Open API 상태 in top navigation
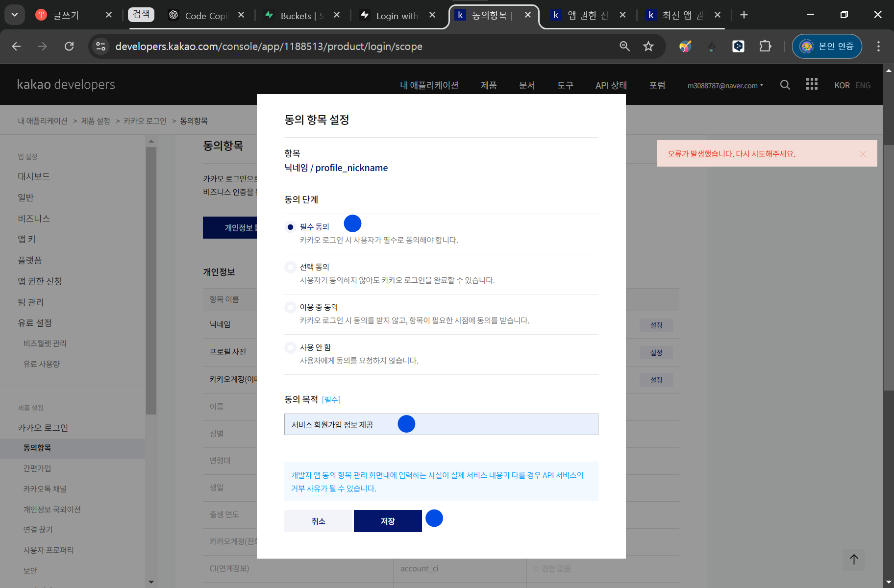894x588 pixels. click(611, 85)
